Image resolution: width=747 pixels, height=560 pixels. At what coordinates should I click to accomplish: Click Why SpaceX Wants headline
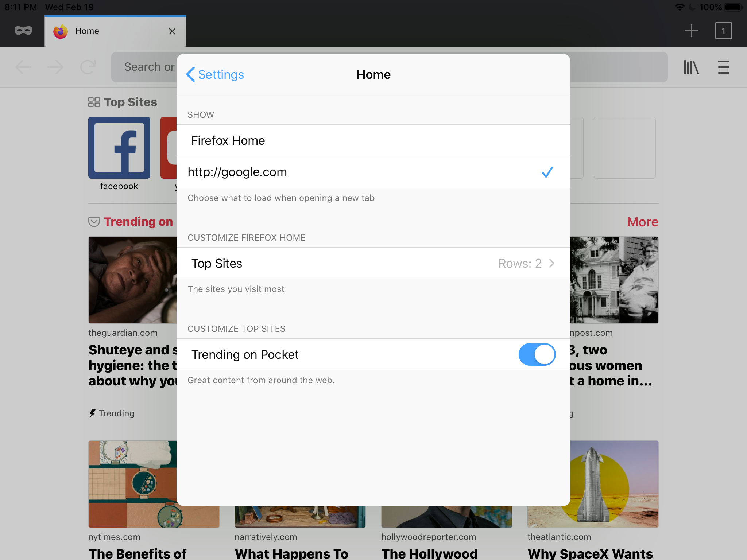click(590, 553)
